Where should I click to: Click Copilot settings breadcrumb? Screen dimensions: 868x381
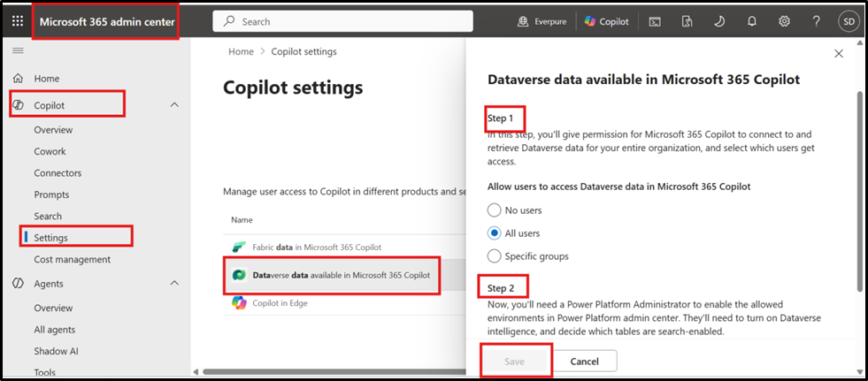303,51
